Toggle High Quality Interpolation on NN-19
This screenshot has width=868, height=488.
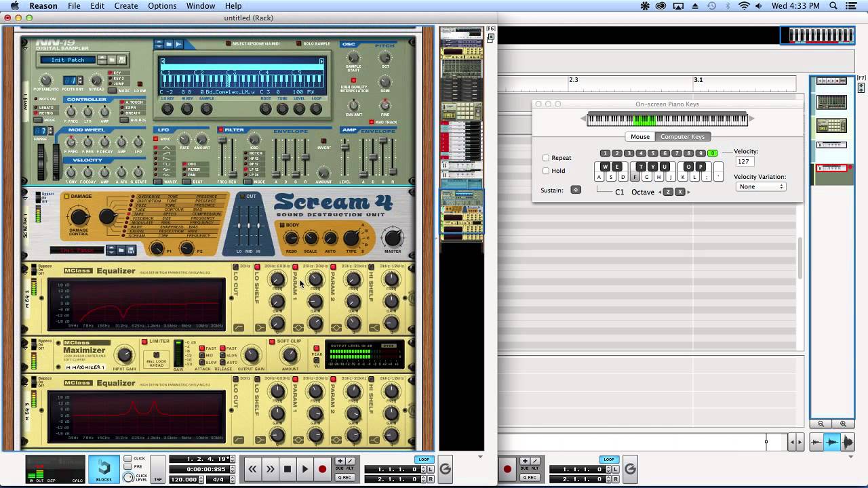click(x=353, y=81)
